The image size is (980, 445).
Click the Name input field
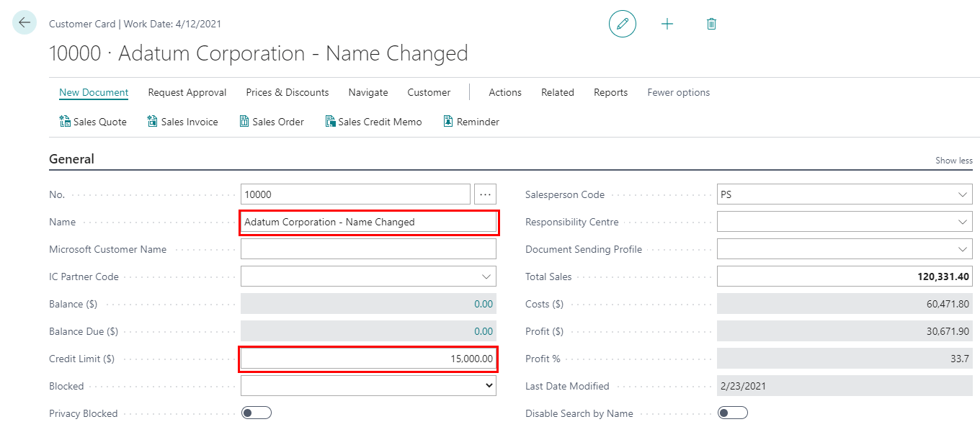pos(368,222)
